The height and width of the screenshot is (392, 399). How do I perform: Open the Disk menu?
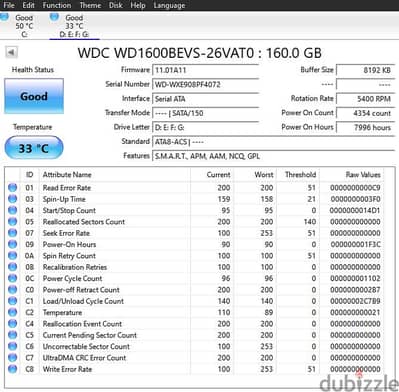click(115, 5)
